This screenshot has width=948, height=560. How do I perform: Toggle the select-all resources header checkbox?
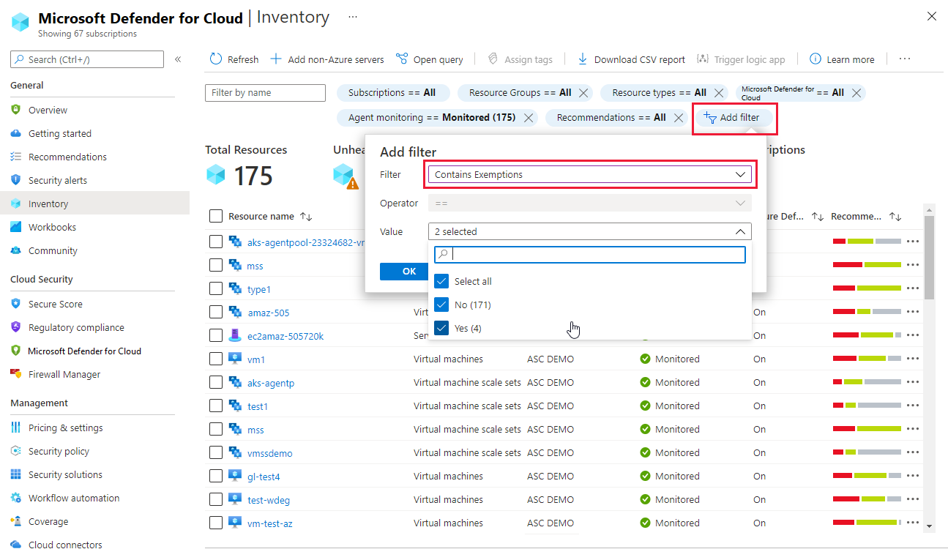[x=216, y=216]
